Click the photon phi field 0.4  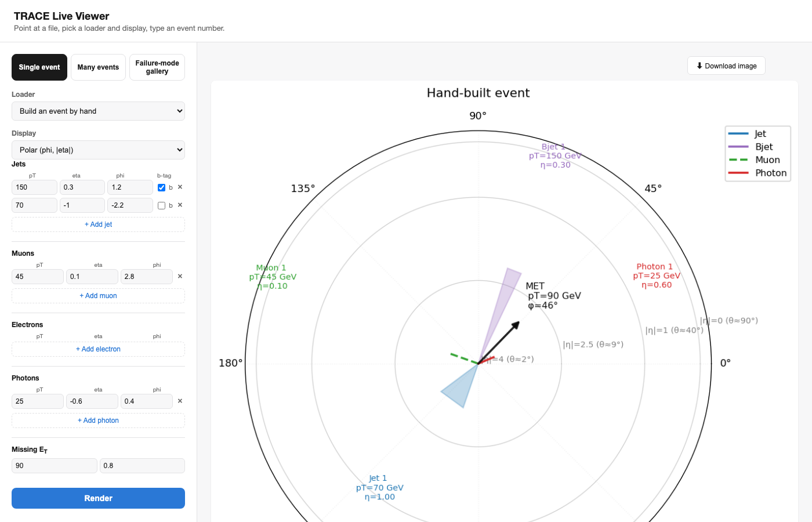click(147, 401)
